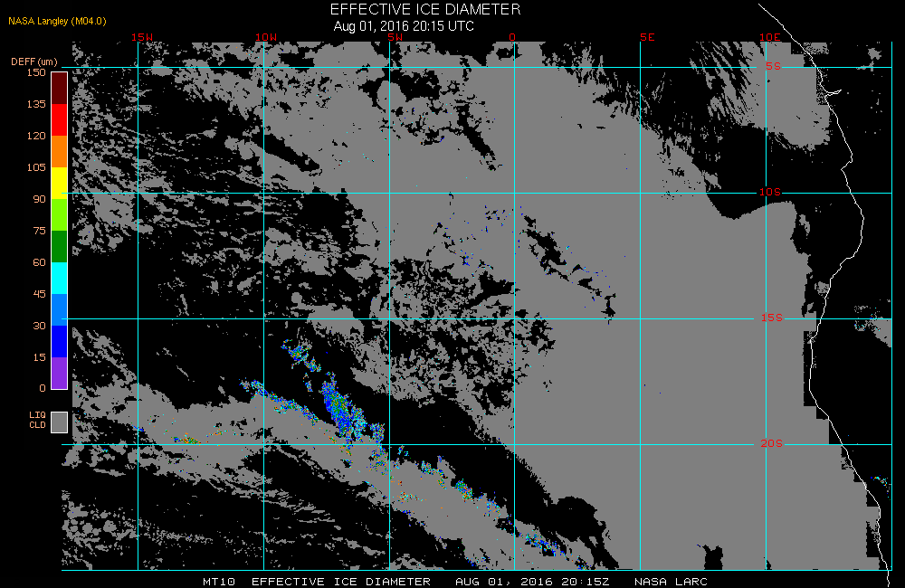The width and height of the screenshot is (905, 588).
Task: Click the 75 value on the color scale
Action: pos(39,231)
